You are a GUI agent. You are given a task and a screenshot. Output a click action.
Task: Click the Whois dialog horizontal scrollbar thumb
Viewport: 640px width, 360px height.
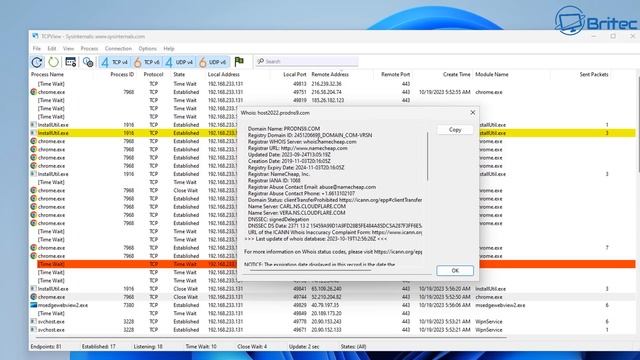click(310, 270)
